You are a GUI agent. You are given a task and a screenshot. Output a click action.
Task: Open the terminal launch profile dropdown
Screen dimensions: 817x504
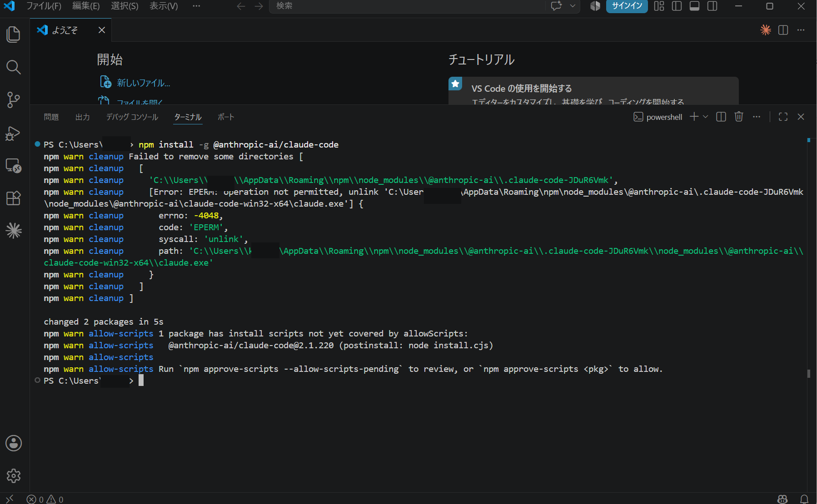pos(706,117)
